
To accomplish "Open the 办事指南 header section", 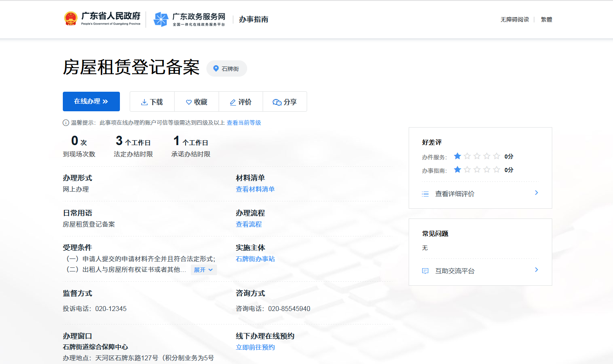I will [x=253, y=19].
